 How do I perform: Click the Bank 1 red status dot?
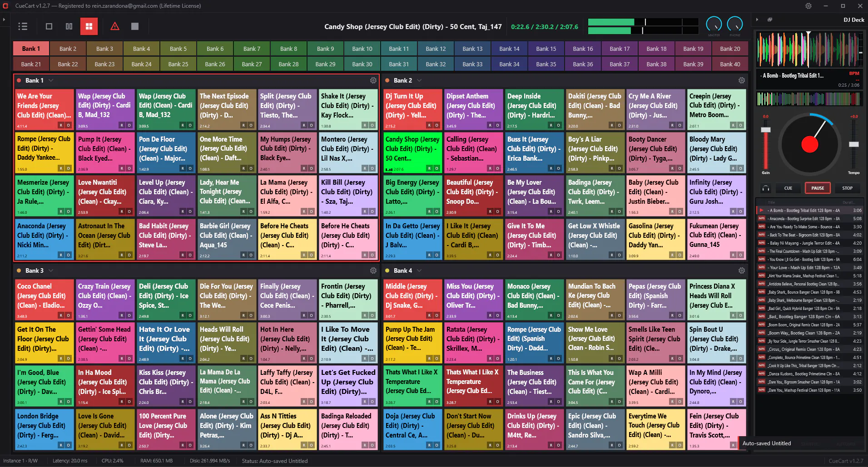[19, 80]
